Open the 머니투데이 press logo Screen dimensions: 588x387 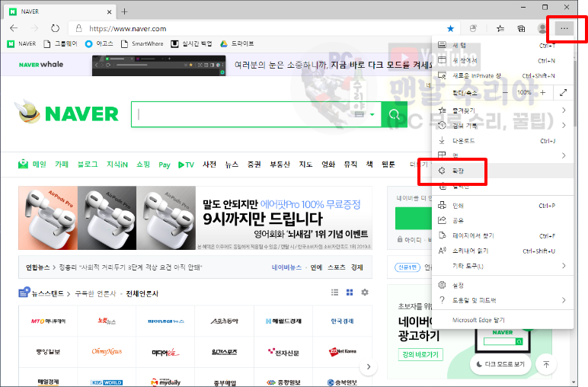click(x=48, y=321)
